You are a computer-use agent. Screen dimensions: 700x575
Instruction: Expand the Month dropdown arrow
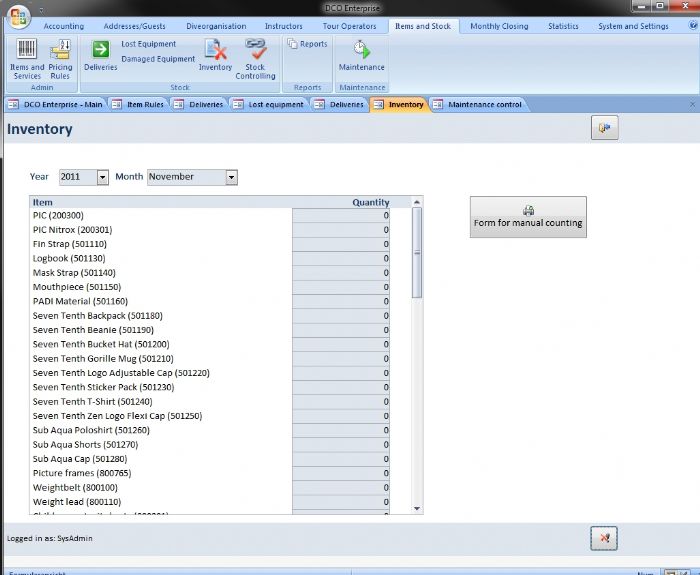pyautogui.click(x=231, y=177)
